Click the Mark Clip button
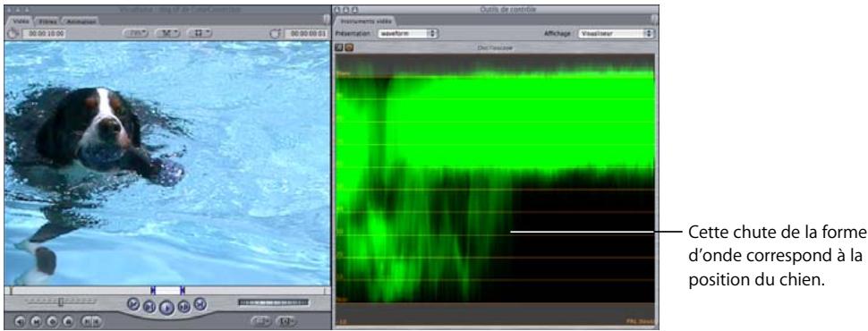 click(x=36, y=320)
